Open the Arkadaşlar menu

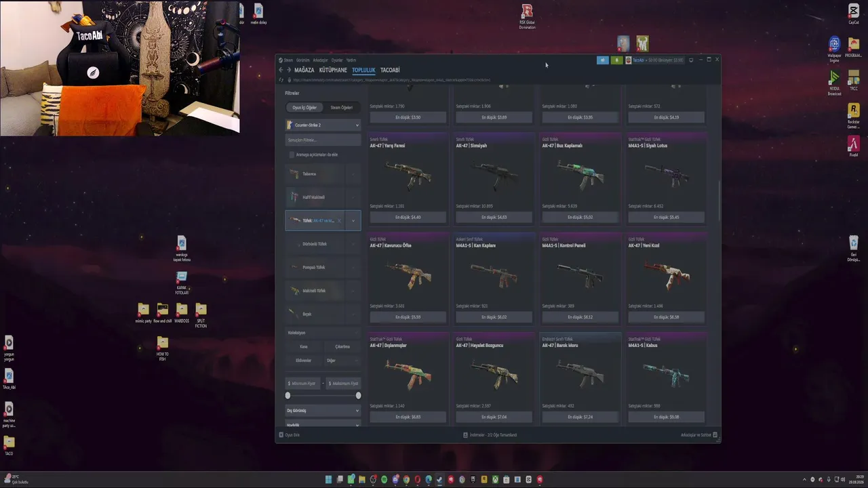click(x=320, y=60)
